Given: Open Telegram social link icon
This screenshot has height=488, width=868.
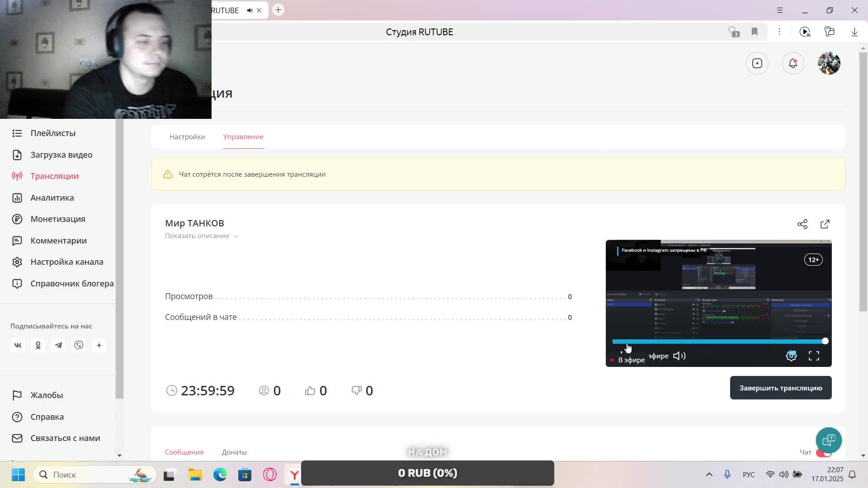Looking at the screenshot, I should coord(58,345).
